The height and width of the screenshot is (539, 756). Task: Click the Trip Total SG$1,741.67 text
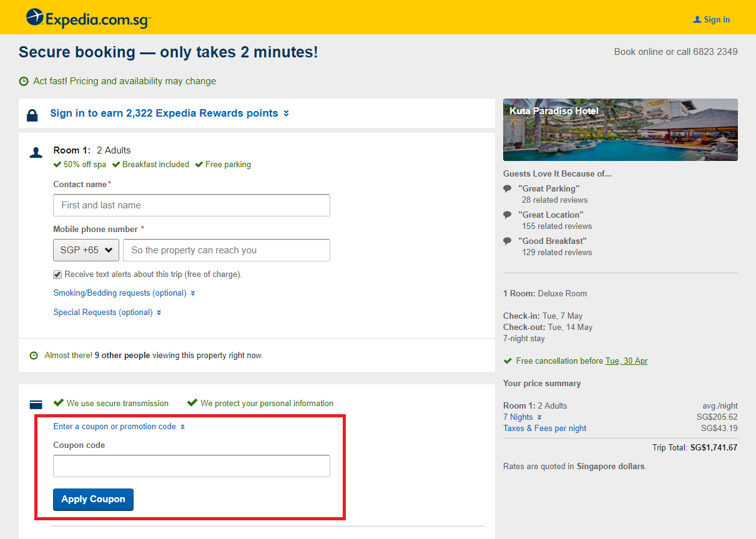click(695, 448)
